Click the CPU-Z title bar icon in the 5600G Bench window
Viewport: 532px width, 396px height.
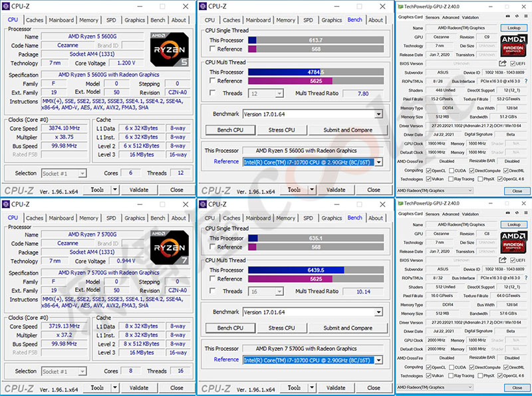203,6
